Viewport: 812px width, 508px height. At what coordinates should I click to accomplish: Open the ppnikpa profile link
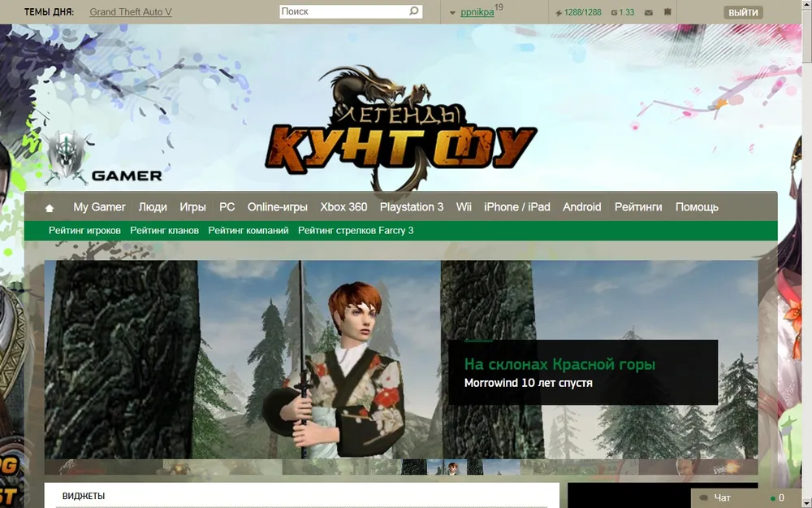click(x=477, y=12)
